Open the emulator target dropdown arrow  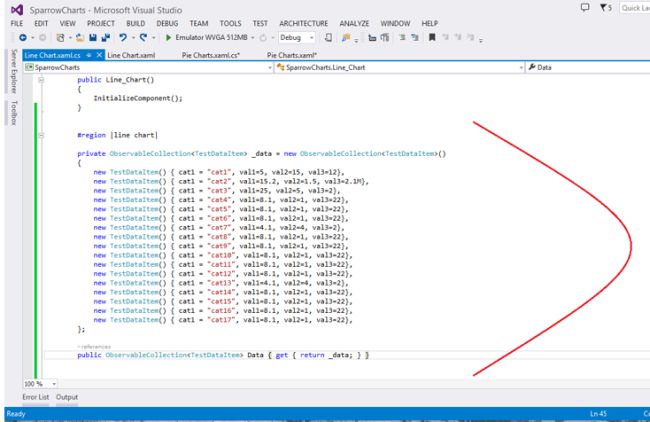coord(252,38)
